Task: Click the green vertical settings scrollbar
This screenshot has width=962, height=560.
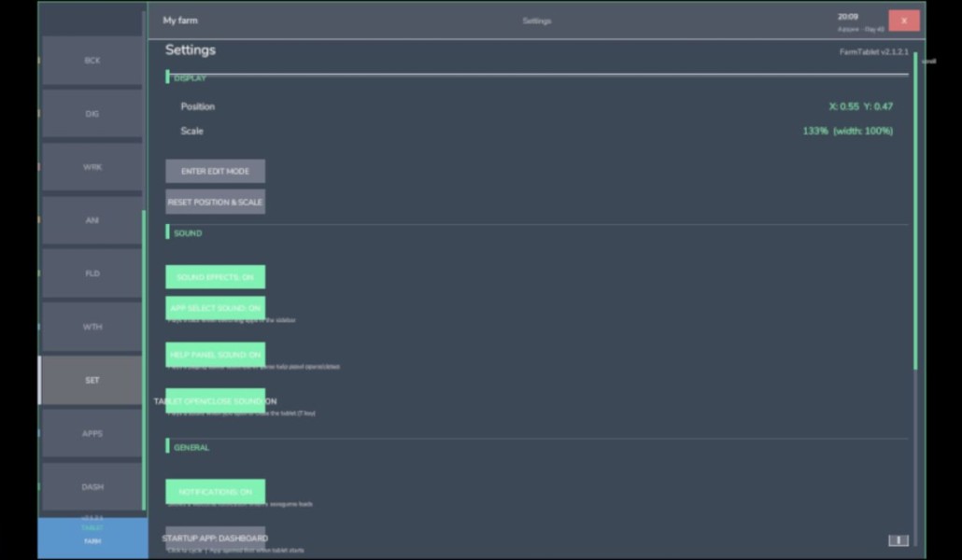Action: 915,211
